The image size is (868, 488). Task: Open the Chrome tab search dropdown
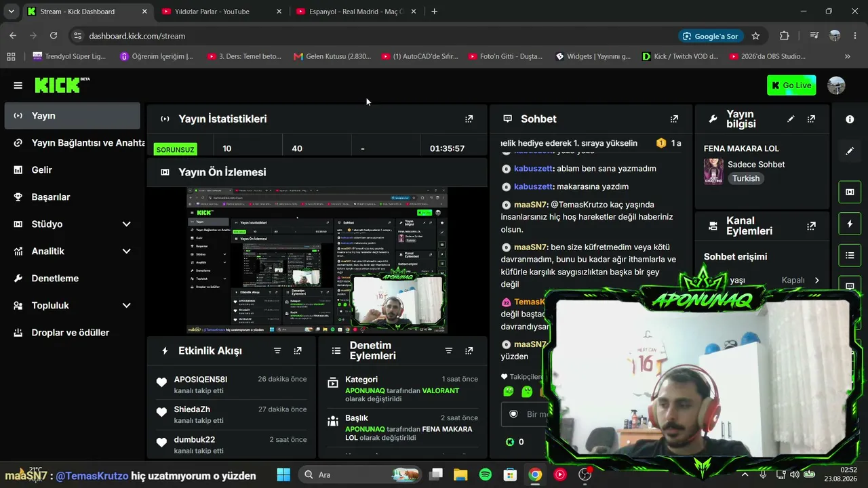pyautogui.click(x=11, y=12)
